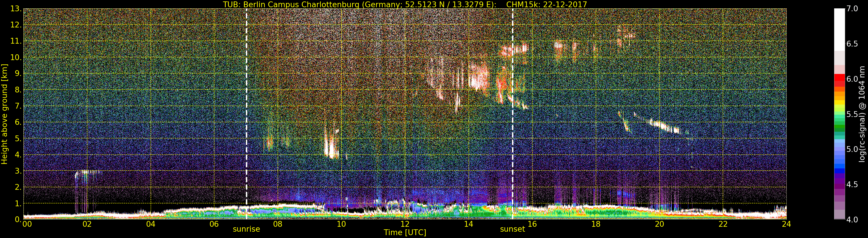
Task: Click the white top segment of the colorbar
Action: click(x=839, y=30)
